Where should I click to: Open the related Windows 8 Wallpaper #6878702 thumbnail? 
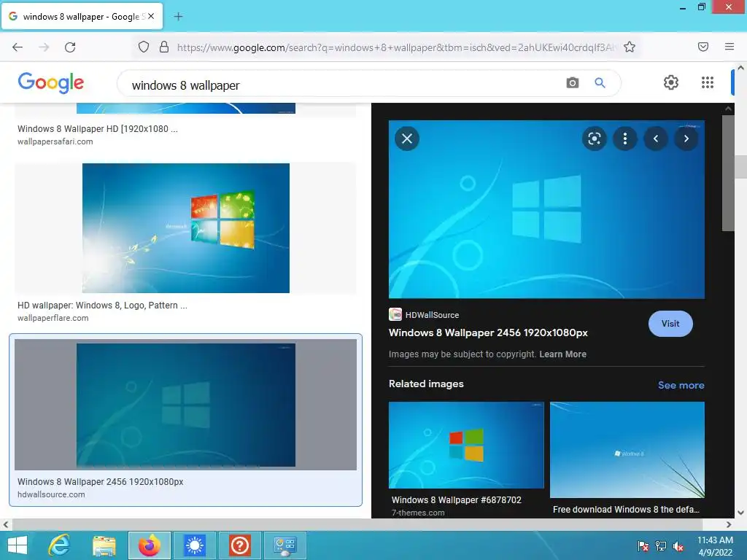[466, 446]
